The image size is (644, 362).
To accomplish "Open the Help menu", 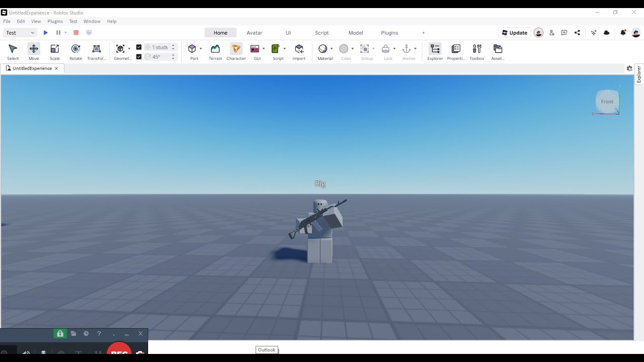I will pos(112,21).
